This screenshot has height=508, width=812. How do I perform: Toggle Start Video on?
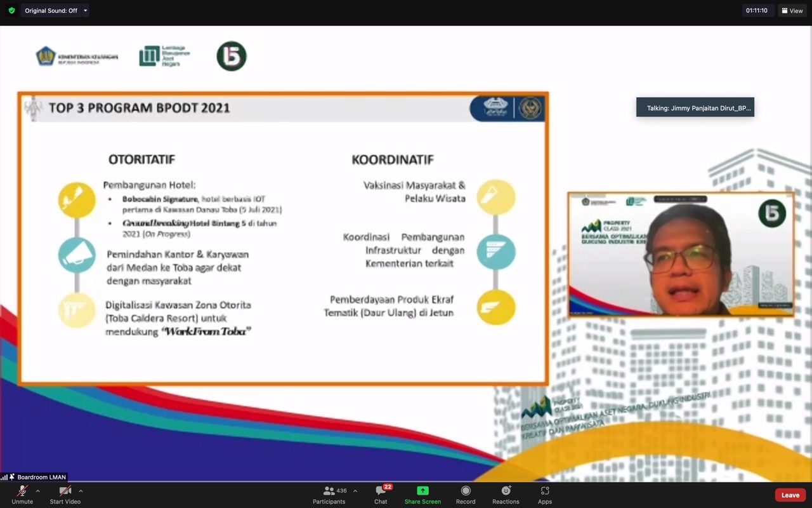click(x=65, y=494)
